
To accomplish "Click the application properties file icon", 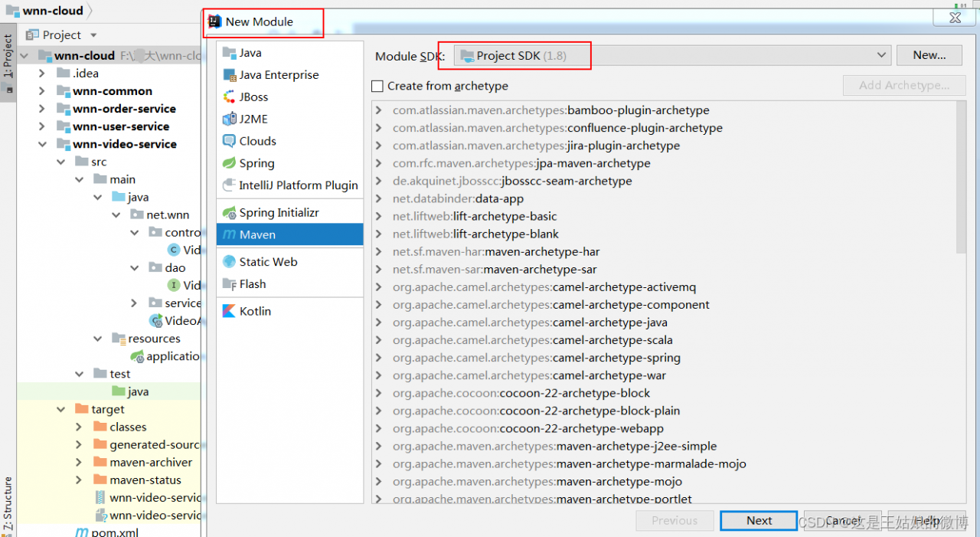I will 137,356.
